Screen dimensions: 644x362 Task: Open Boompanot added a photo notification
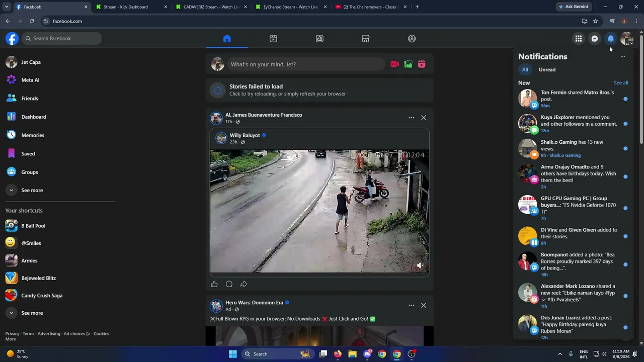click(573, 264)
